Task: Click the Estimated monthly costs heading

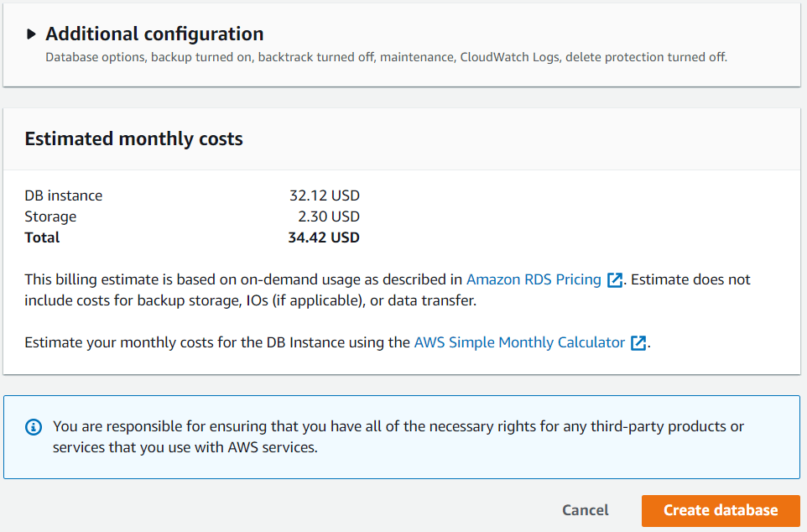Action: [x=133, y=139]
